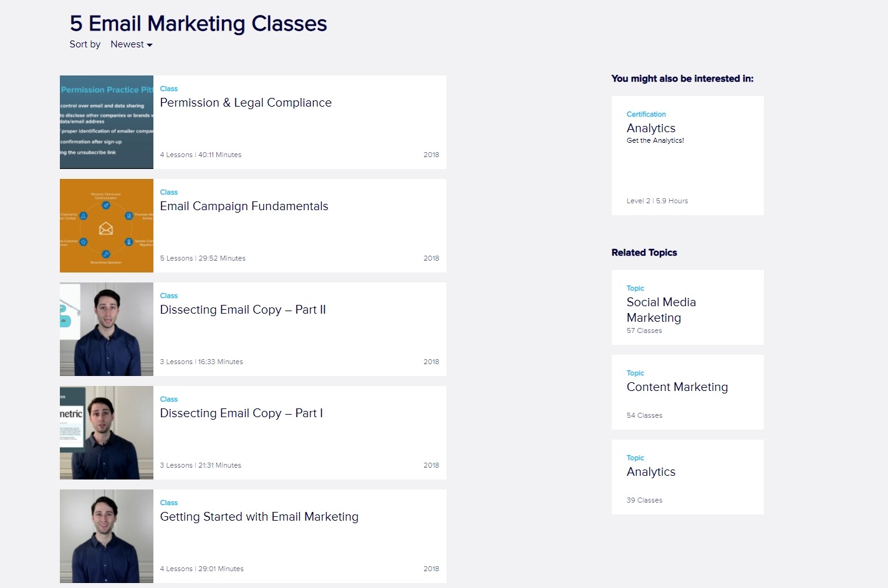Open Dissecting Email Copy – Part II title

click(243, 310)
